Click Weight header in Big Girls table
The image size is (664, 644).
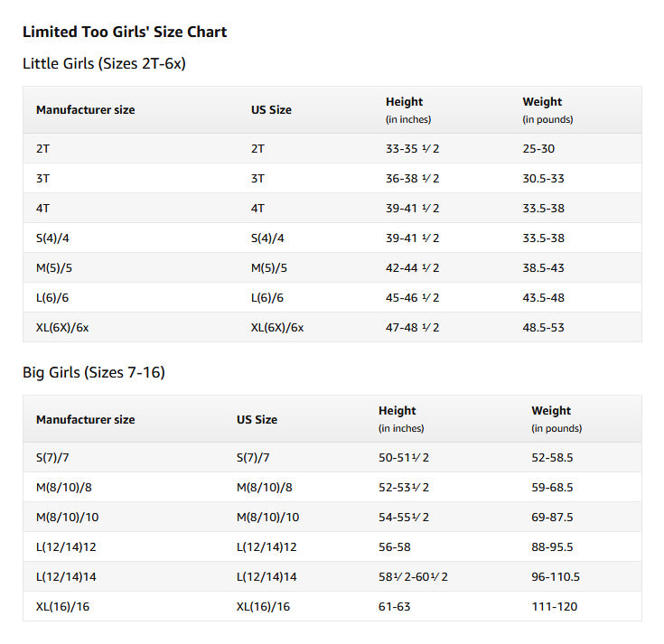coord(551,411)
